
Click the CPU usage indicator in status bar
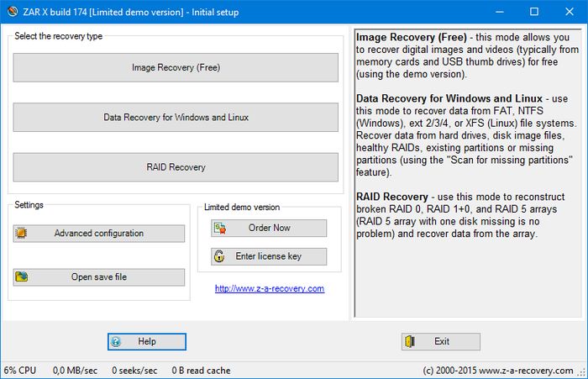20,370
